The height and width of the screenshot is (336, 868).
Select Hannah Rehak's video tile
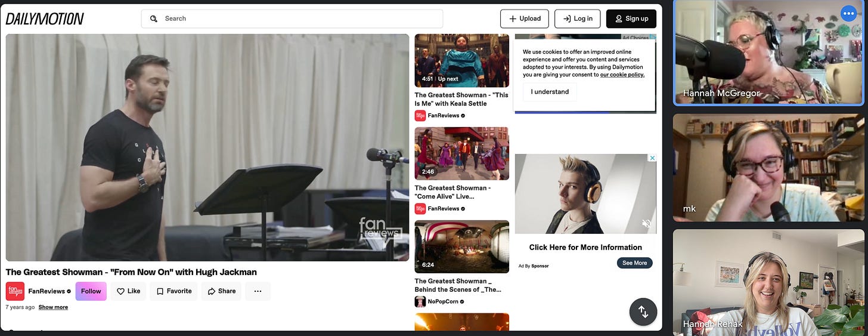click(769, 282)
